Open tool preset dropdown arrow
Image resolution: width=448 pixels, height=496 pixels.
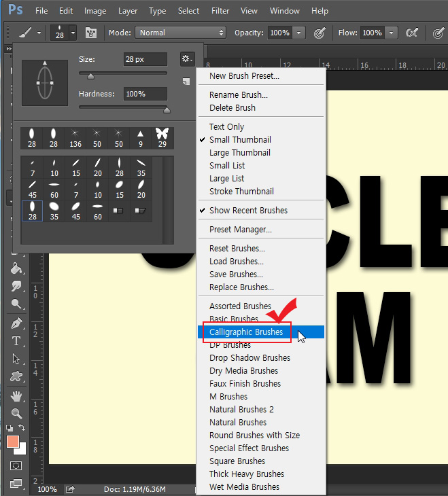39,33
